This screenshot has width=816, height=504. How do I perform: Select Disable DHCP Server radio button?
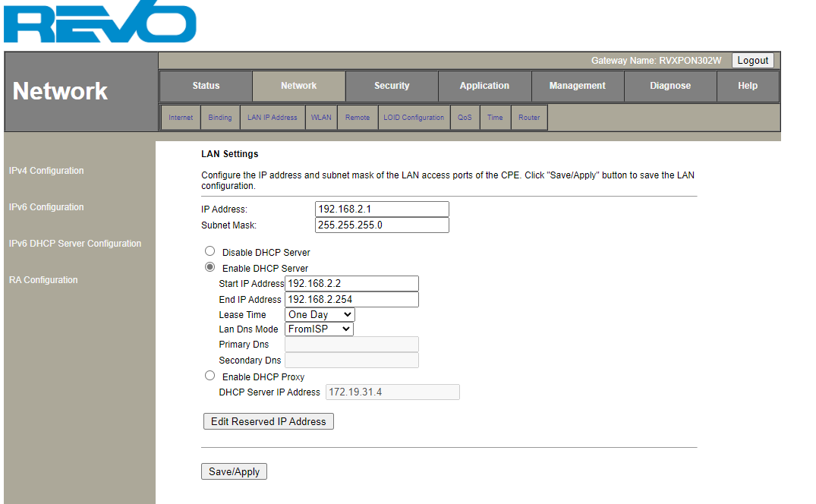click(210, 251)
